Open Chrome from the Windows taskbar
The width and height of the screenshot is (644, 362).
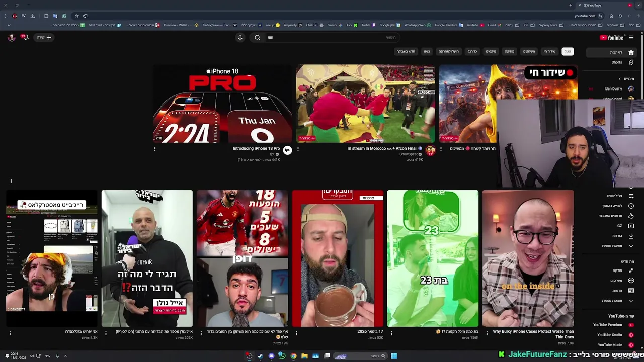pyautogui.click(x=293, y=356)
